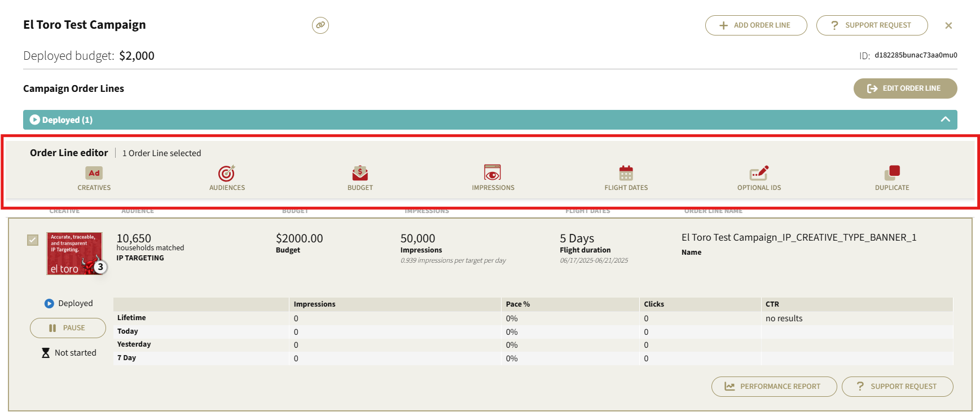Viewport: 980px width, 412px height.
Task: Select the Yesterday row label
Action: [134, 344]
